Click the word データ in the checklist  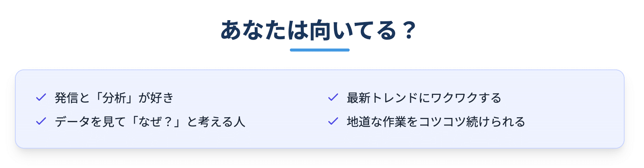[72, 122]
